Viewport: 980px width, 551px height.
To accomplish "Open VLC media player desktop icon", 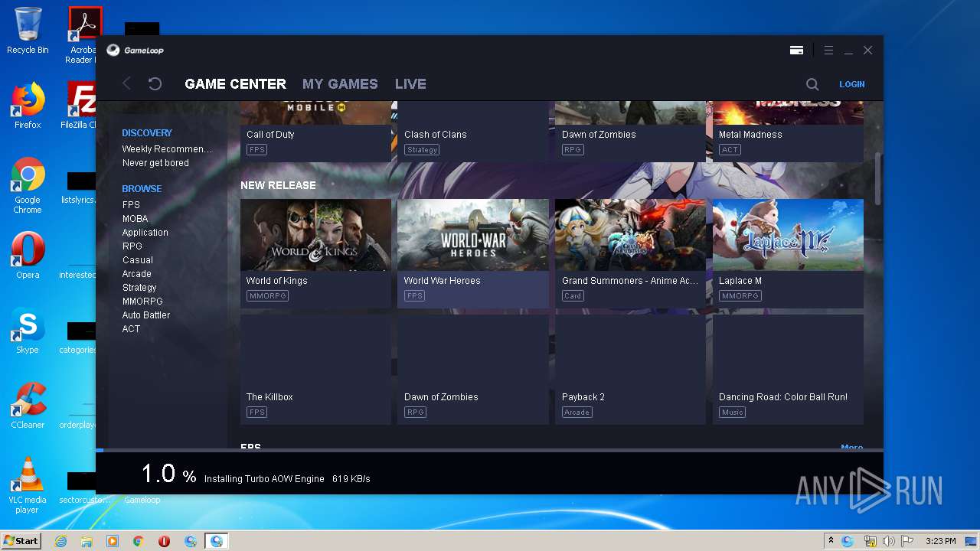I will [28, 485].
